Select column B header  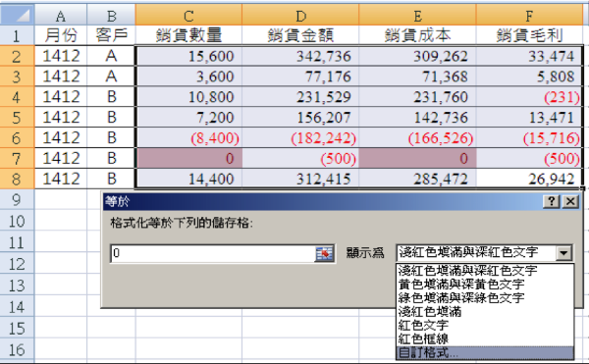[x=111, y=16]
